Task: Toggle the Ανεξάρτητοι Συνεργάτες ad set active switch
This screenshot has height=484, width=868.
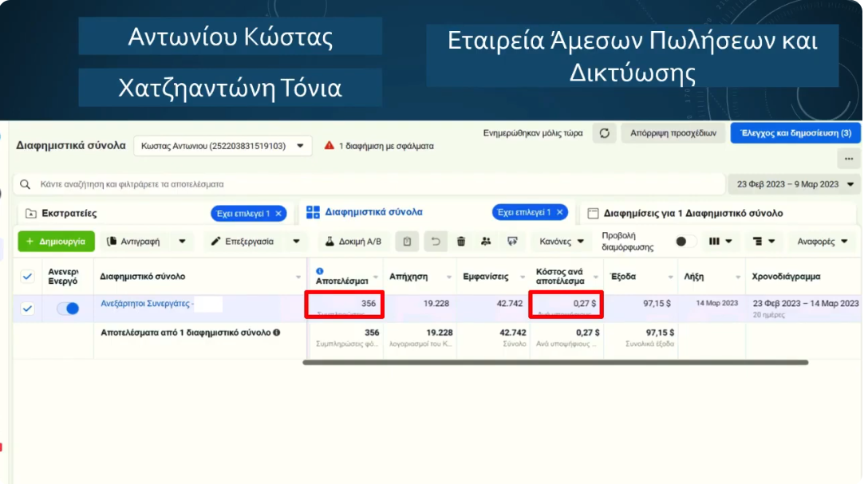Action: point(68,309)
